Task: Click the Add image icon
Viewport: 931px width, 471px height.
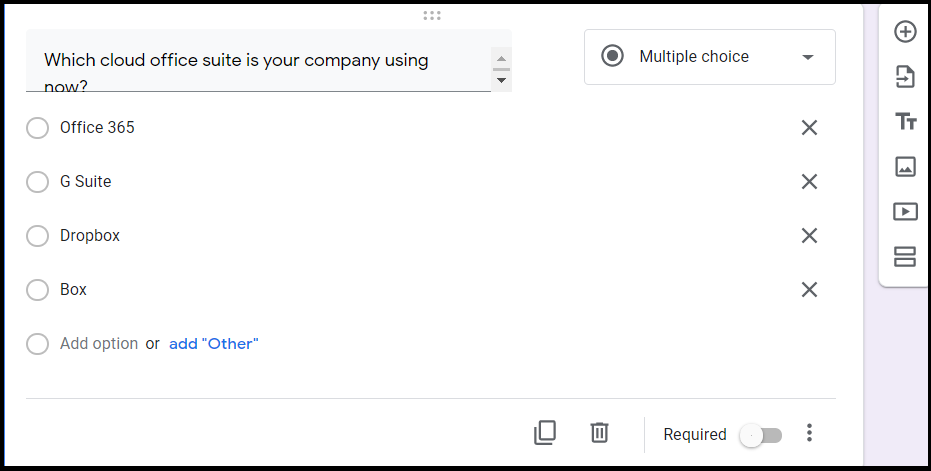Action: (905, 166)
